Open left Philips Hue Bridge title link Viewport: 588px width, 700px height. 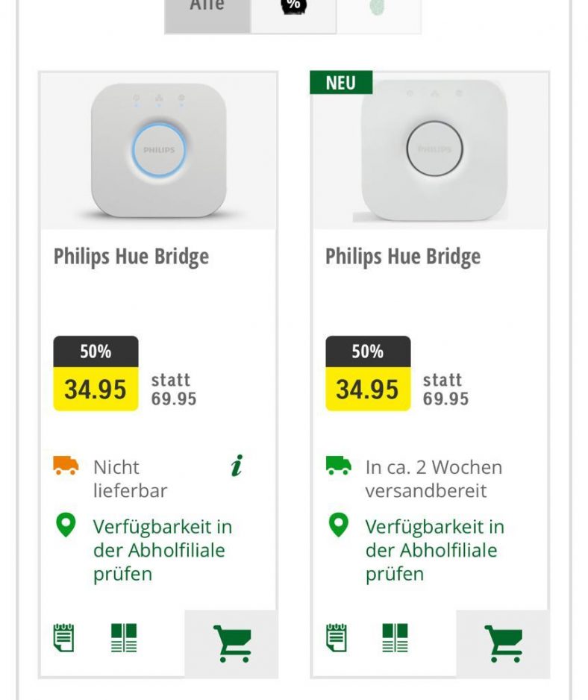pos(131,257)
